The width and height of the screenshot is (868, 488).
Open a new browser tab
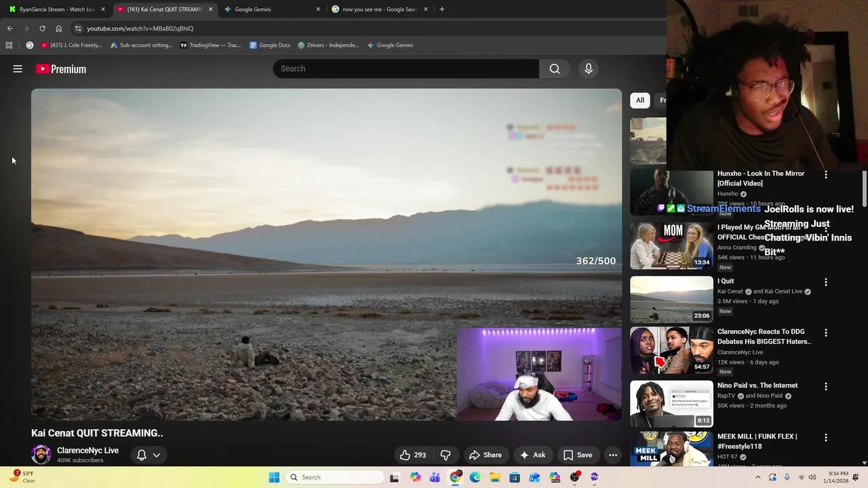[442, 9]
